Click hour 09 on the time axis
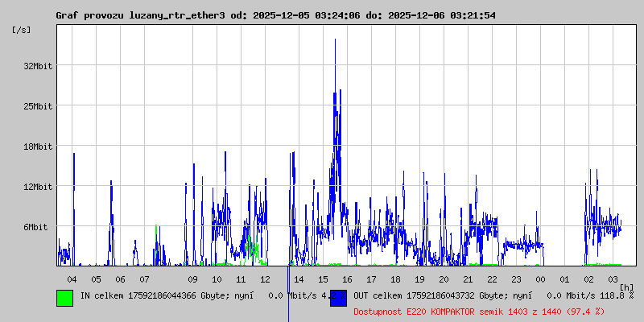Viewport: 644px width, 322px height. pos(192,279)
